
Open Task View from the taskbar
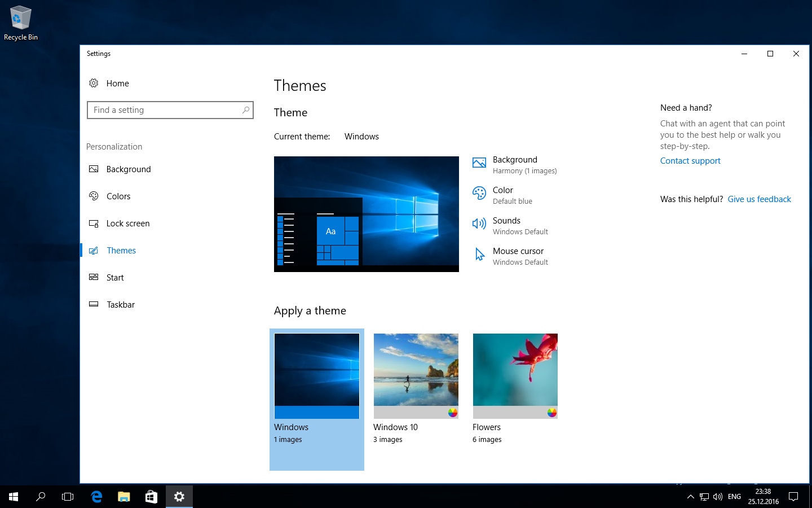tap(68, 497)
